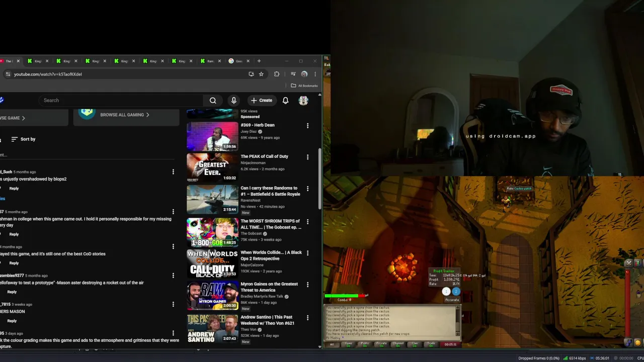Select the All chat tab in game
The image size is (644, 362).
[x=332, y=344]
